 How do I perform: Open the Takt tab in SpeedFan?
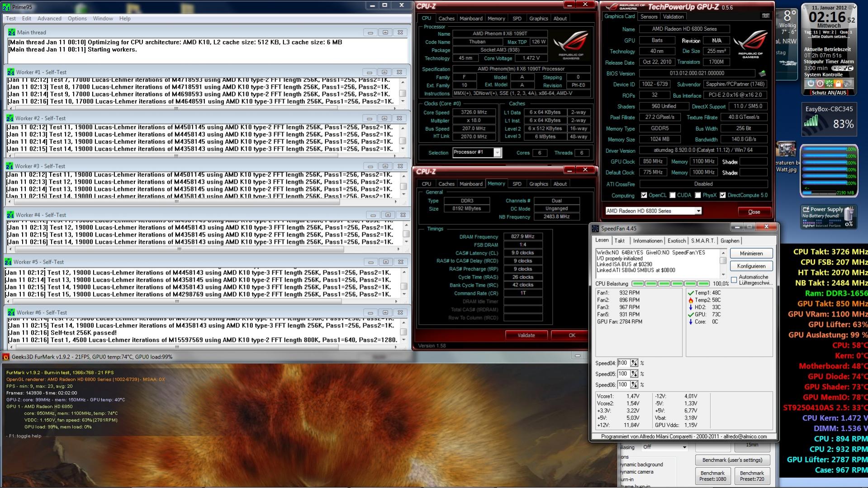(x=620, y=241)
